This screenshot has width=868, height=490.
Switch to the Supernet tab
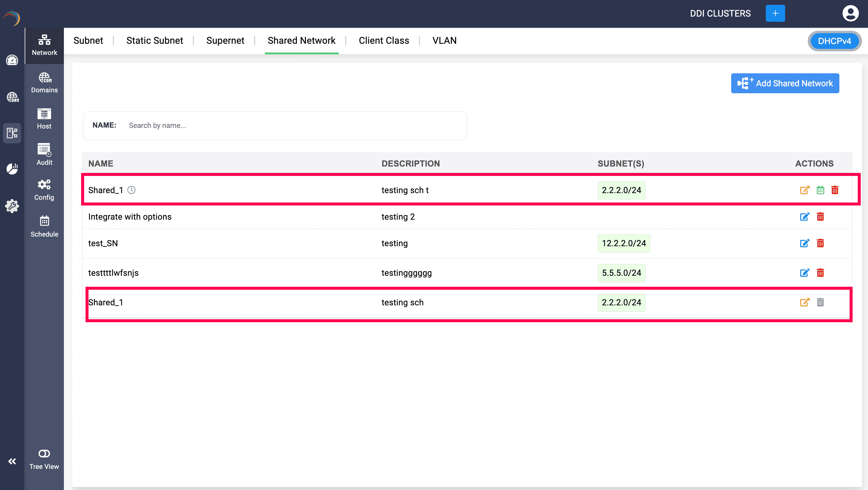coord(225,40)
